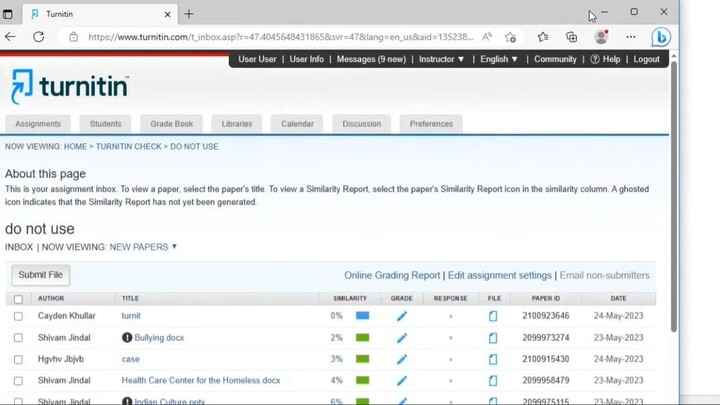Screen dimensions: 720x405
Task: Open the Community link
Action: [555, 59]
